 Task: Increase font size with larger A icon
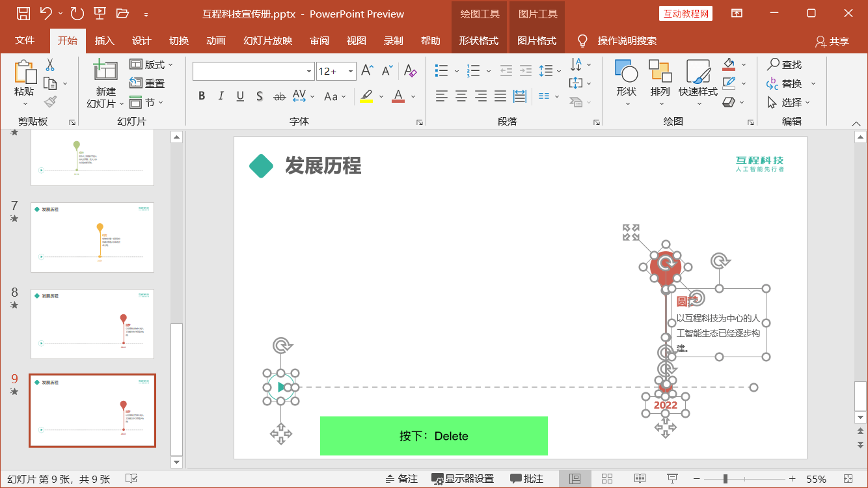367,70
